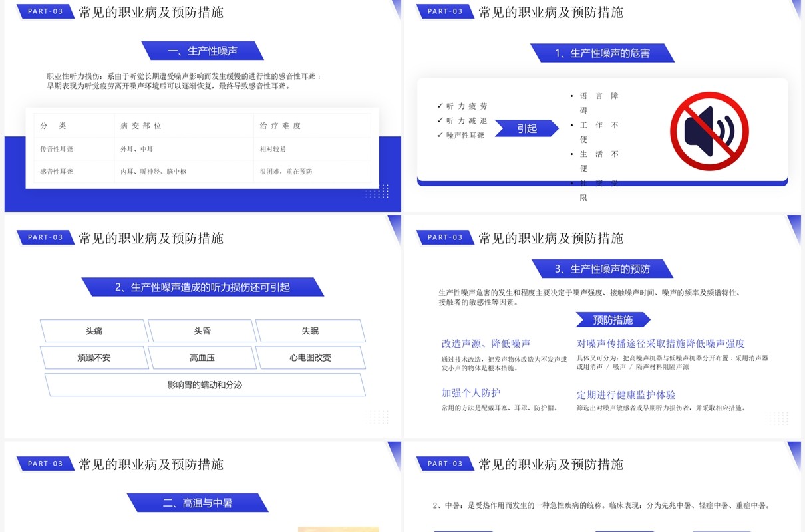Click the muted speaker prohibition icon
Viewport: 805px width, 532px height.
709,132
